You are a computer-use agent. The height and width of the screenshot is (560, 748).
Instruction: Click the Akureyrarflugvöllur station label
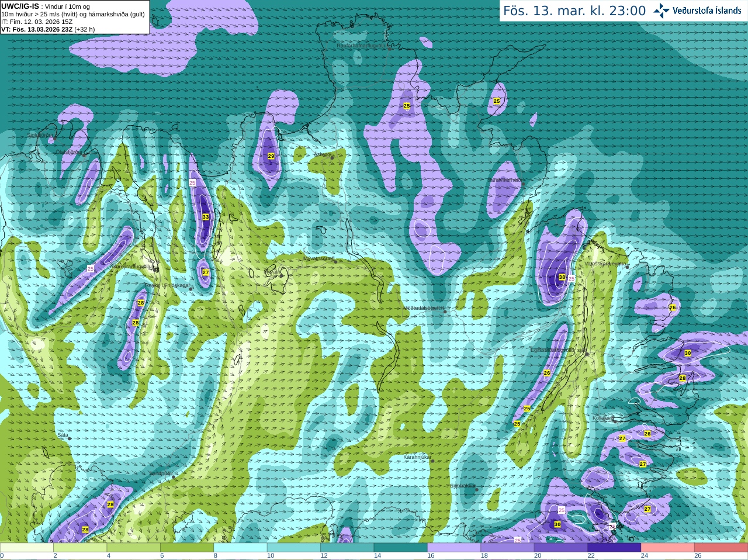pos(132,267)
